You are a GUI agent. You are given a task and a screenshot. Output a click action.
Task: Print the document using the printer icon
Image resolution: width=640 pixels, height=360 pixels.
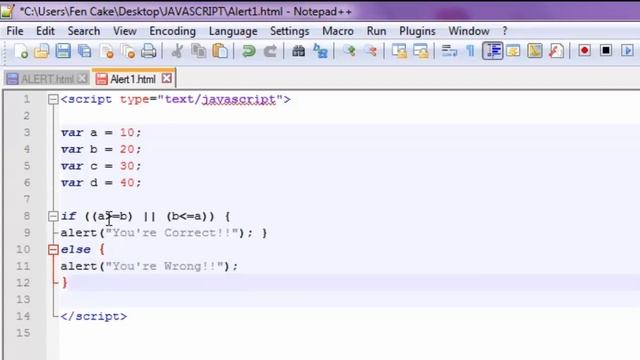[149, 51]
